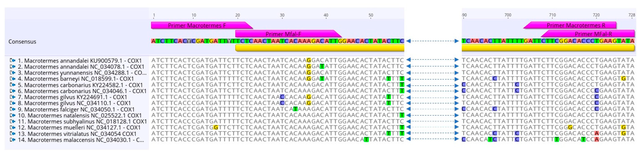Click the sequence icon beside Macrotermes barneyi
The height and width of the screenshot is (157, 644).
(12, 79)
